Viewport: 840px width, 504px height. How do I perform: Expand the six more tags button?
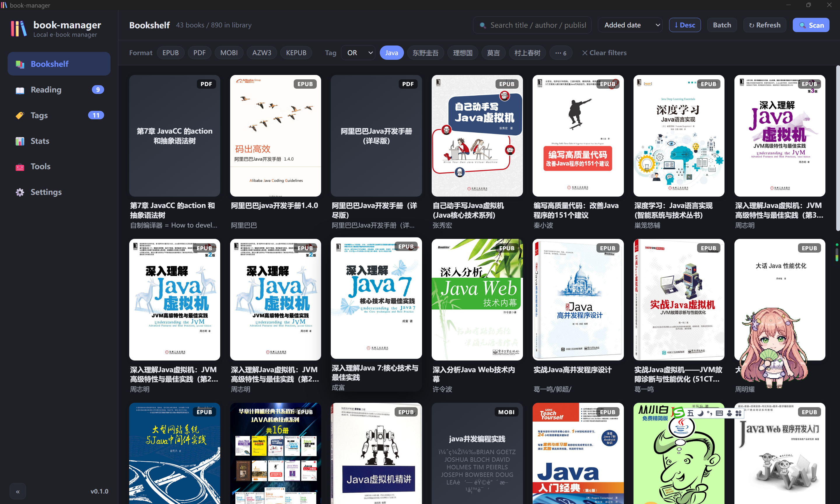point(561,52)
